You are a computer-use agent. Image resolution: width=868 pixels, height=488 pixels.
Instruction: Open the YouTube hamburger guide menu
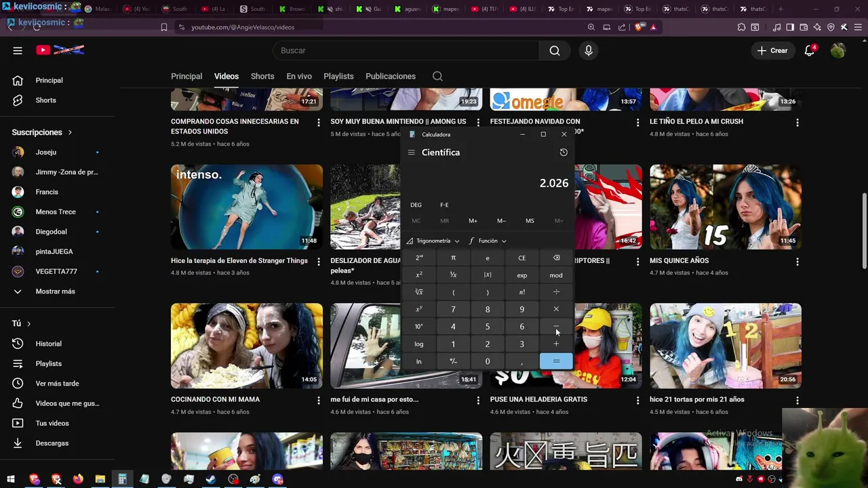point(18,50)
